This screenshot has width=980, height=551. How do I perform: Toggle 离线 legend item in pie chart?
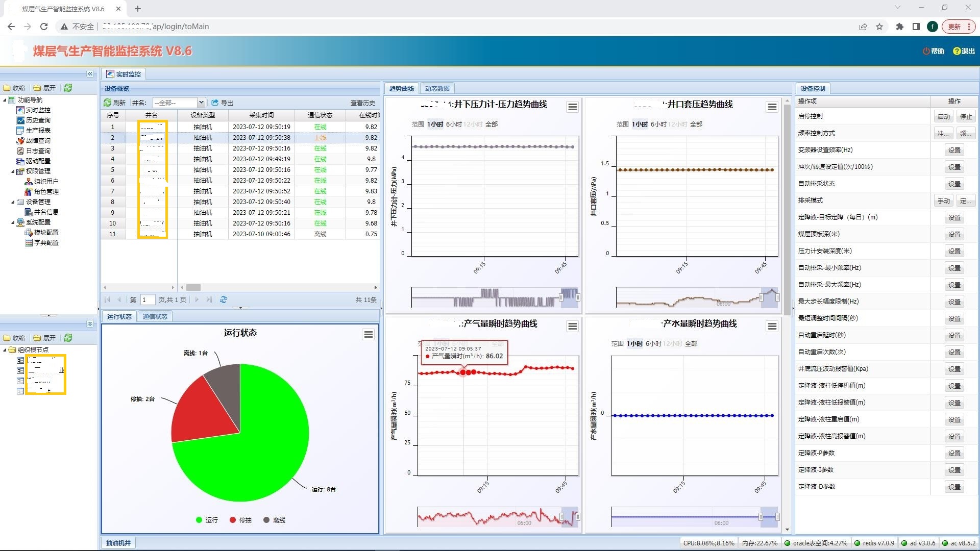[x=274, y=520]
